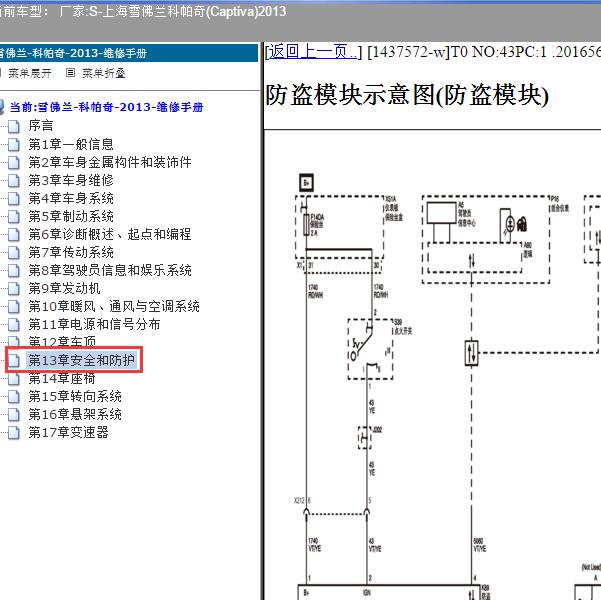Click the 返回上一页 link

click(x=313, y=52)
